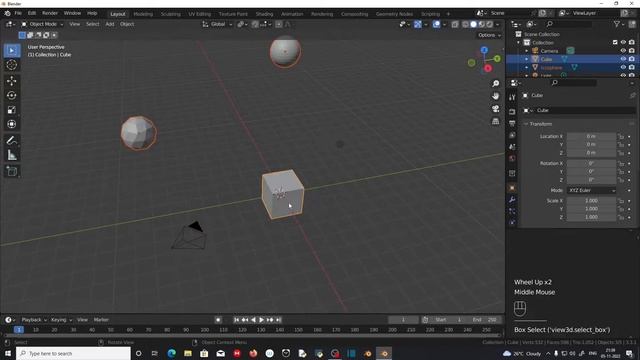This screenshot has height=360, width=640.
Task: Click the Blender logo menu icon
Action: coord(7,13)
